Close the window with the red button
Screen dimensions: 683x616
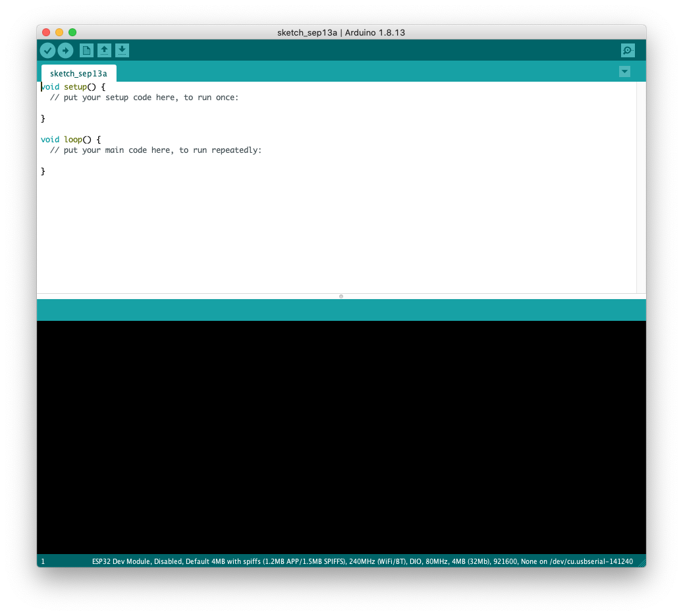[46, 32]
